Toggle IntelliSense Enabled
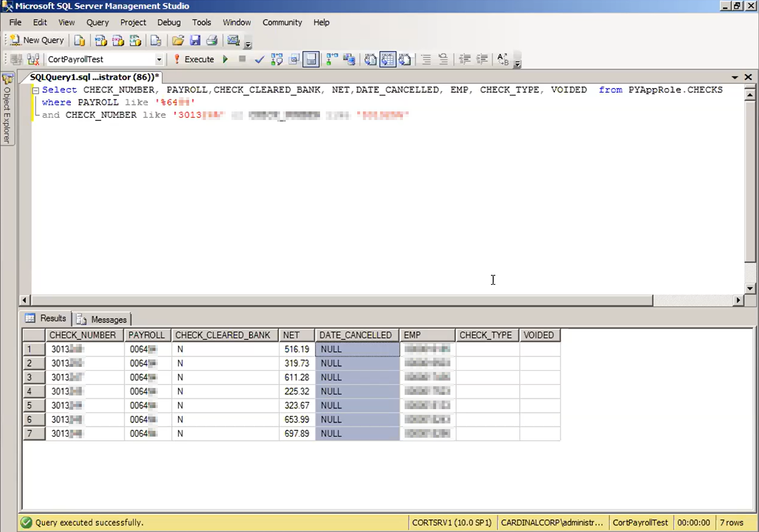Viewport: 759px width, 532px height. pyautogui.click(x=311, y=59)
